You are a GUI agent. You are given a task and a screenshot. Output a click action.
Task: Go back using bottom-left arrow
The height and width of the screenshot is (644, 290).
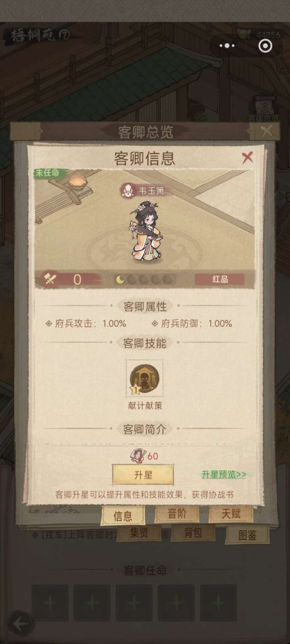[x=21, y=624]
